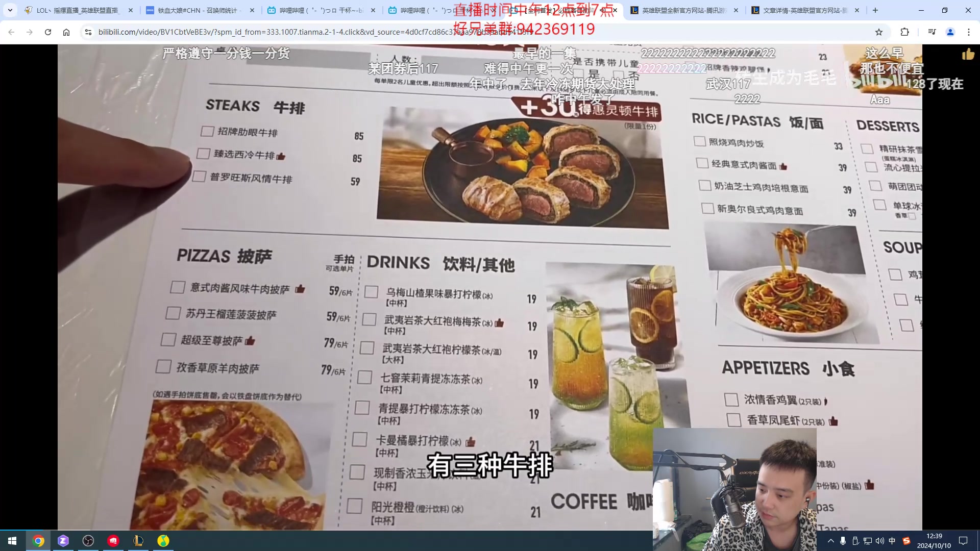Focus the bilibili.com address bar
980x551 pixels.
(x=480, y=32)
